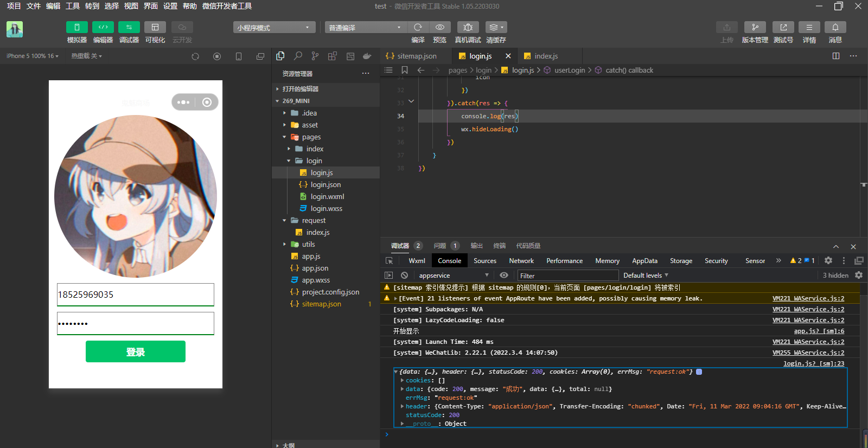The height and width of the screenshot is (448, 868).
Task: Toggle bookmark icon in breadcrumb bar
Action: click(405, 70)
